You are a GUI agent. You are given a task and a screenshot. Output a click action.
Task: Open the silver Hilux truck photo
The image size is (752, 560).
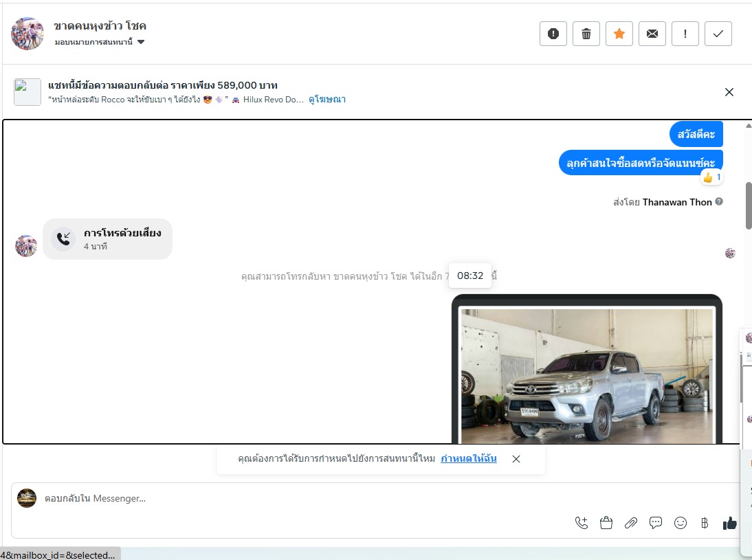[587, 374]
